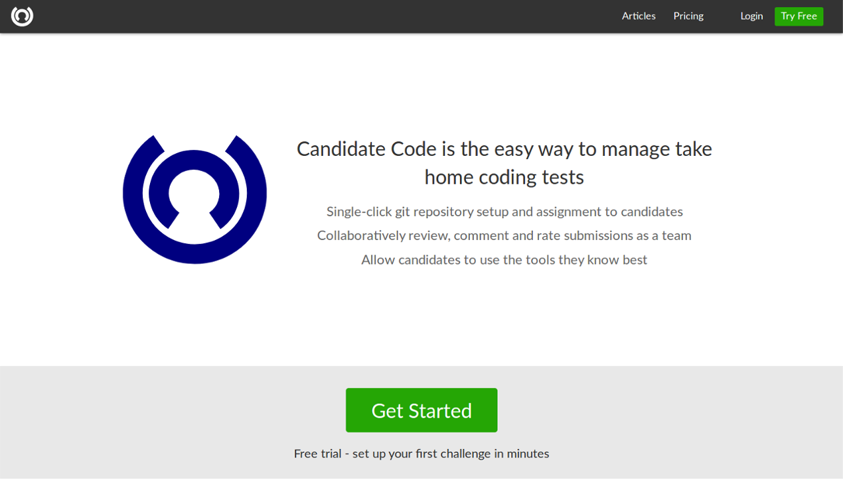
Task: Click the brand mark beside the navigation links
Action: pyautogui.click(x=22, y=16)
